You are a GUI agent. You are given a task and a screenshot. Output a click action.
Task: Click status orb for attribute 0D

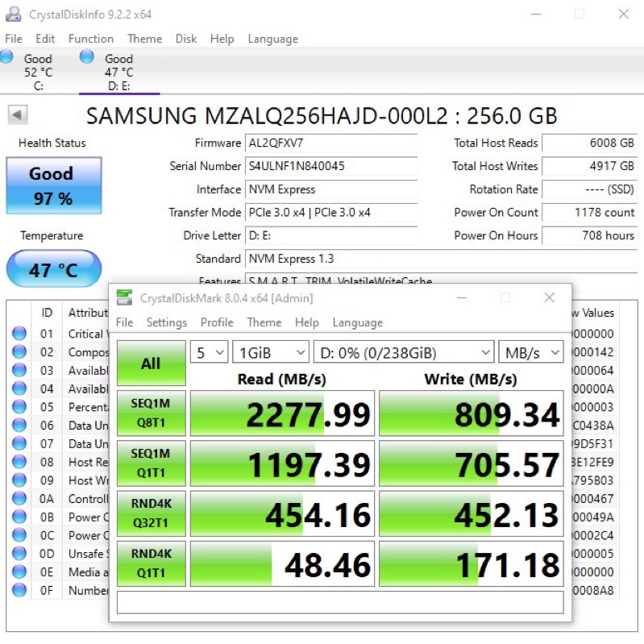click(19, 553)
